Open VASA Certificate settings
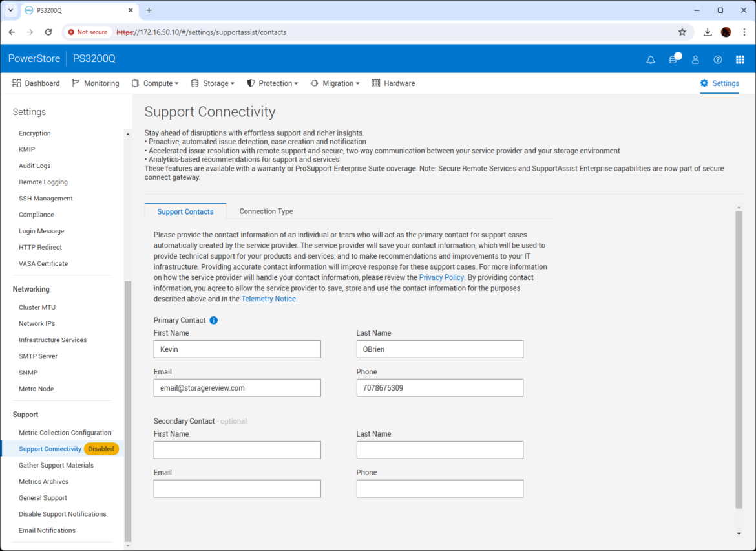Viewport: 756px width, 551px height. [43, 263]
